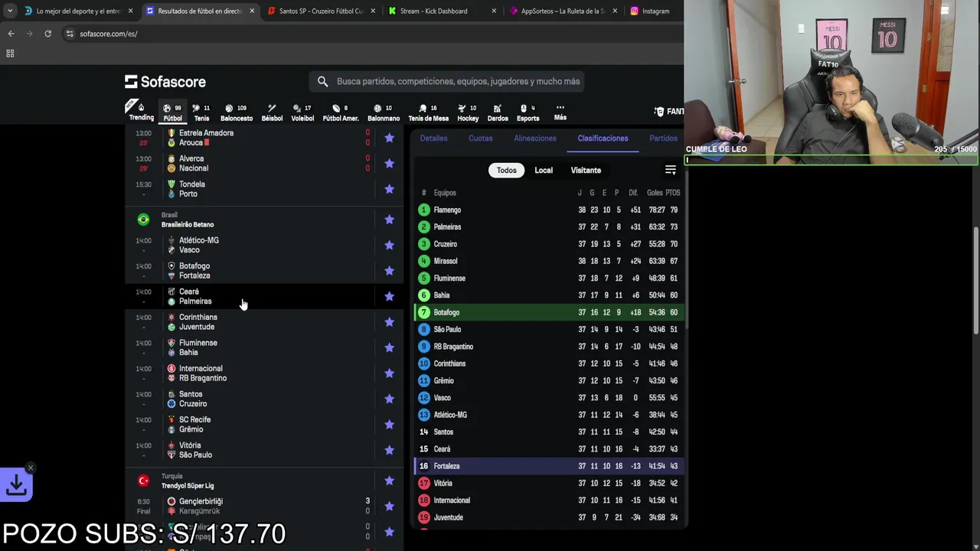Toggle favorite star for Atlético-MG vs Vasco
This screenshot has width=980, height=551.
click(389, 245)
